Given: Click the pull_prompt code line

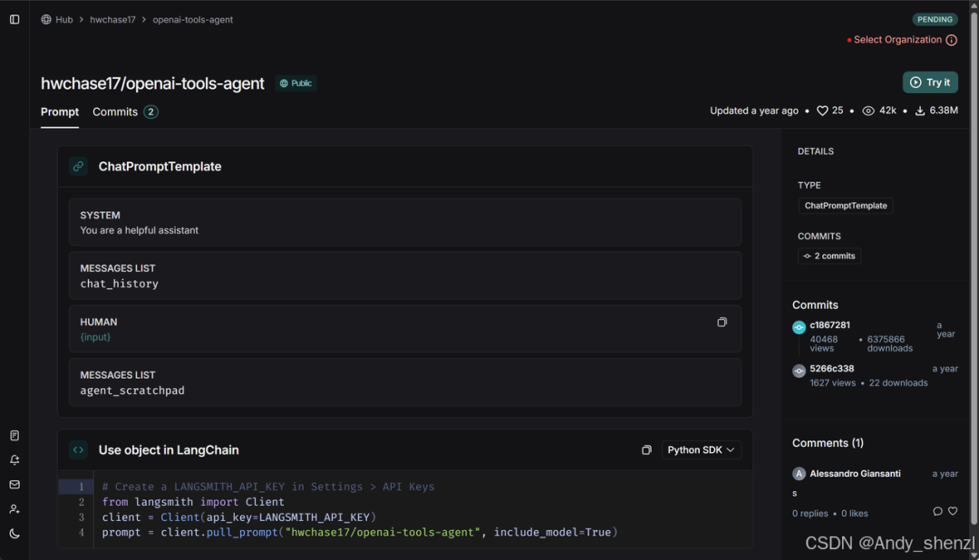Looking at the screenshot, I should pos(360,533).
